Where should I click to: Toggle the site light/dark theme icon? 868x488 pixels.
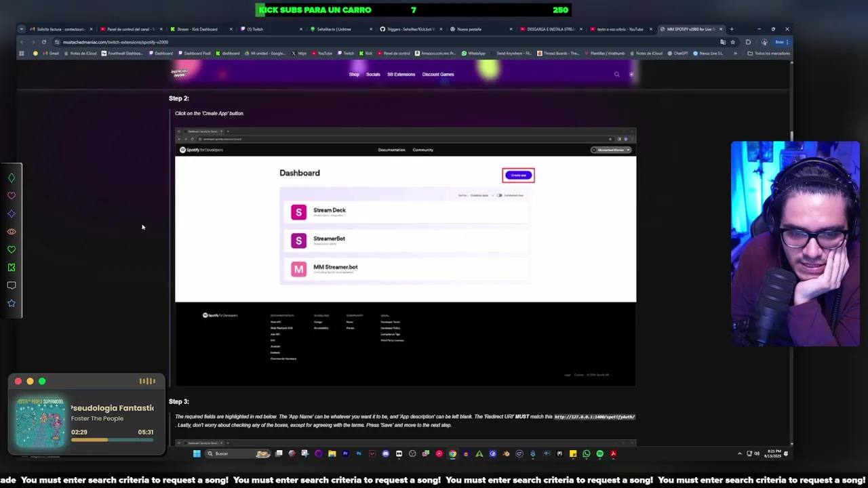[631, 75]
